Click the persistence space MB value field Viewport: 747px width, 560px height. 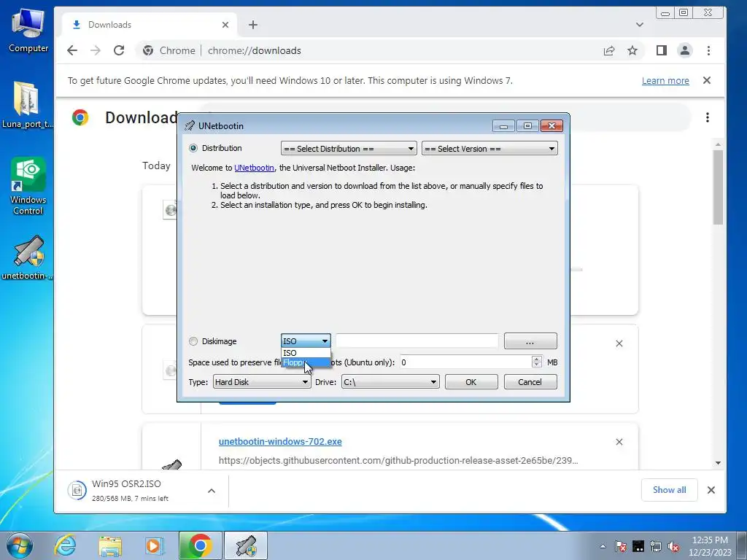point(465,362)
